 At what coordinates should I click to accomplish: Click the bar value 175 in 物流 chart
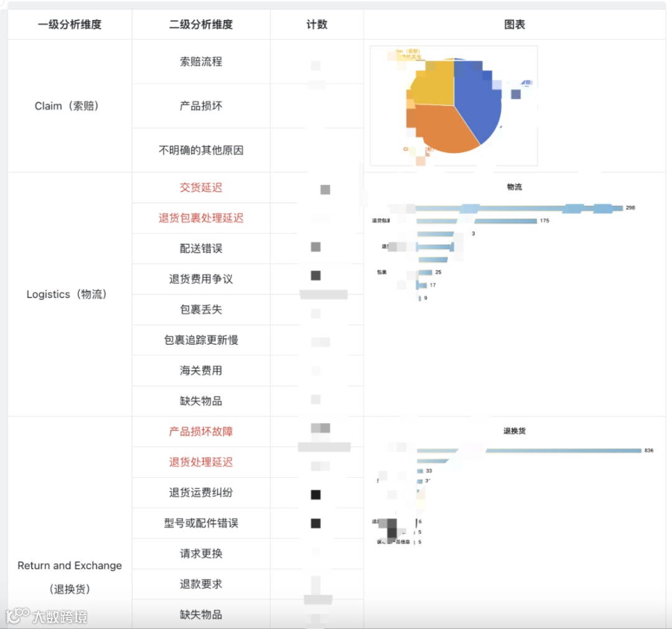544,221
